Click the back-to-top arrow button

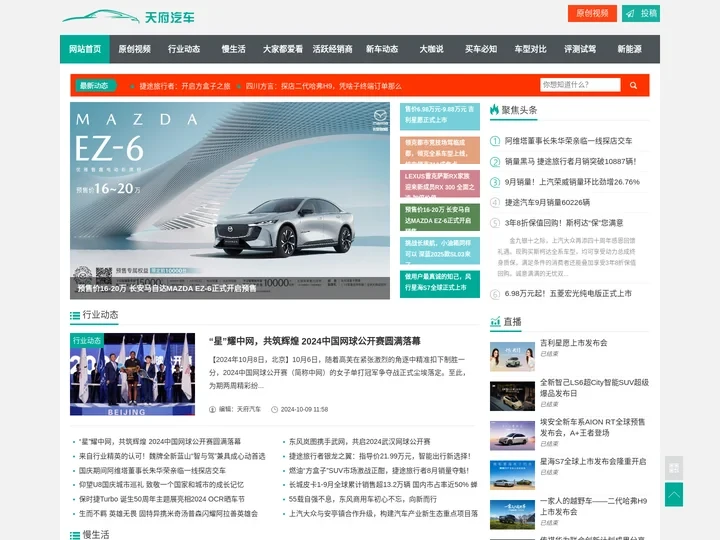point(674,495)
